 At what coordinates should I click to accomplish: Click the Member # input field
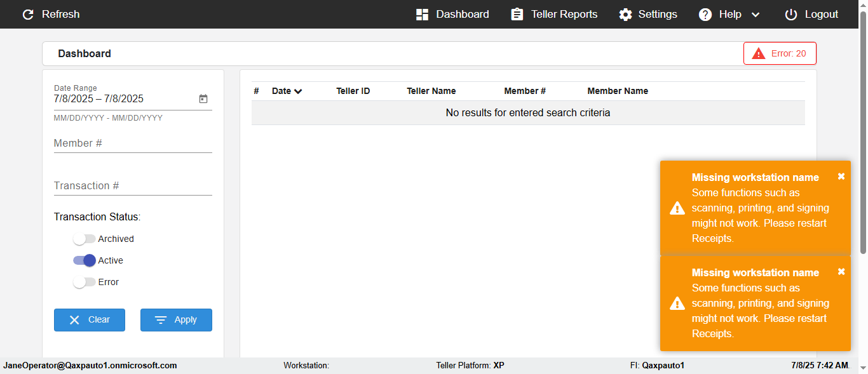click(133, 144)
